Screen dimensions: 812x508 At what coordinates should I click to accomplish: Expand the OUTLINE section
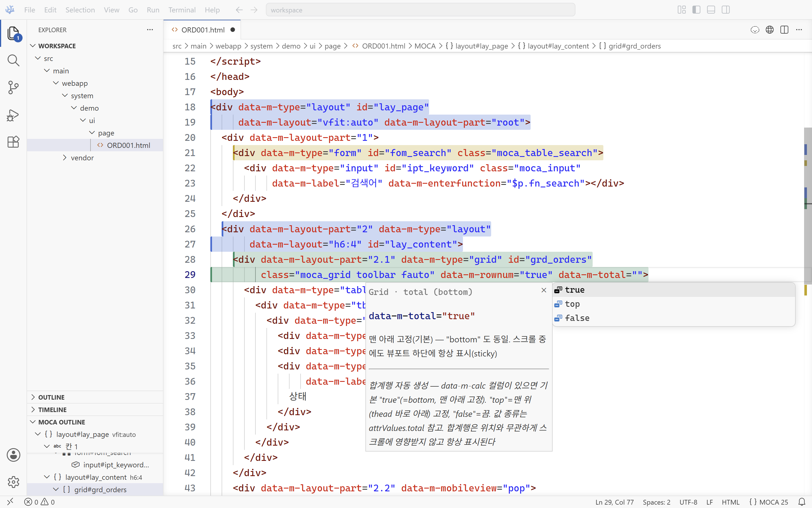point(95,397)
